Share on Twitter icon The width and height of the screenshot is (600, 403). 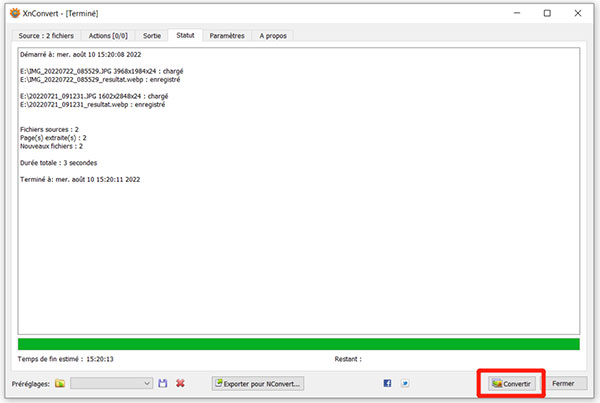[405, 383]
